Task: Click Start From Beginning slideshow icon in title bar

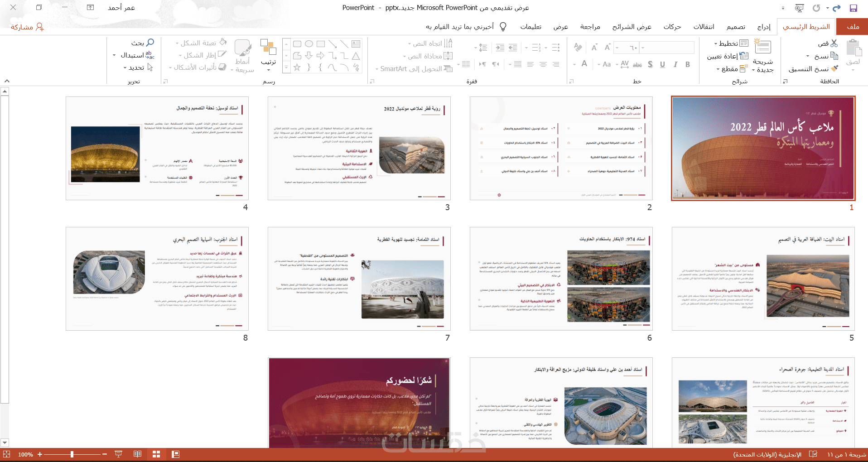Action: click(800, 8)
